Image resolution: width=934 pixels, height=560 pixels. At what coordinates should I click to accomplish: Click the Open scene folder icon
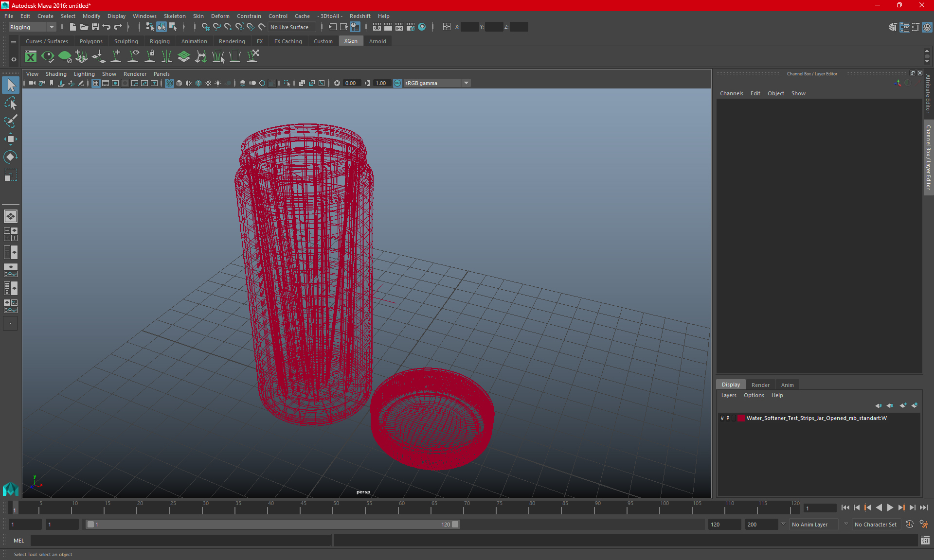pos(84,27)
